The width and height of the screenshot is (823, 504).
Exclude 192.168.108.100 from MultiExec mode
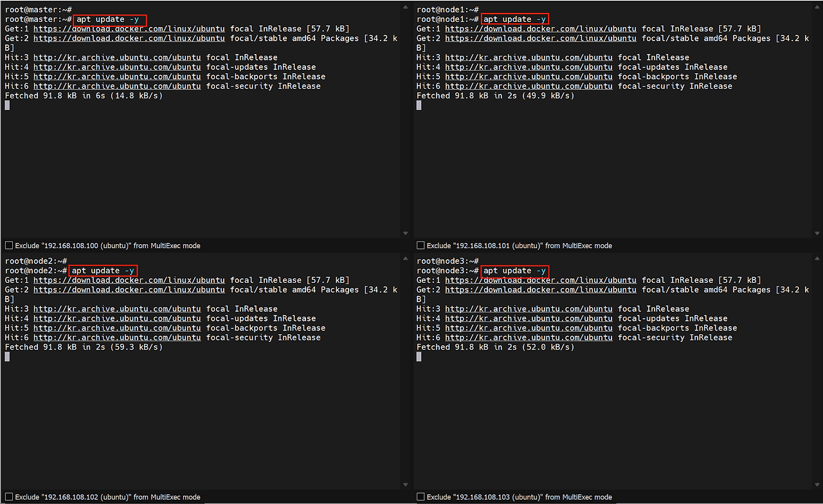[x=9, y=246]
